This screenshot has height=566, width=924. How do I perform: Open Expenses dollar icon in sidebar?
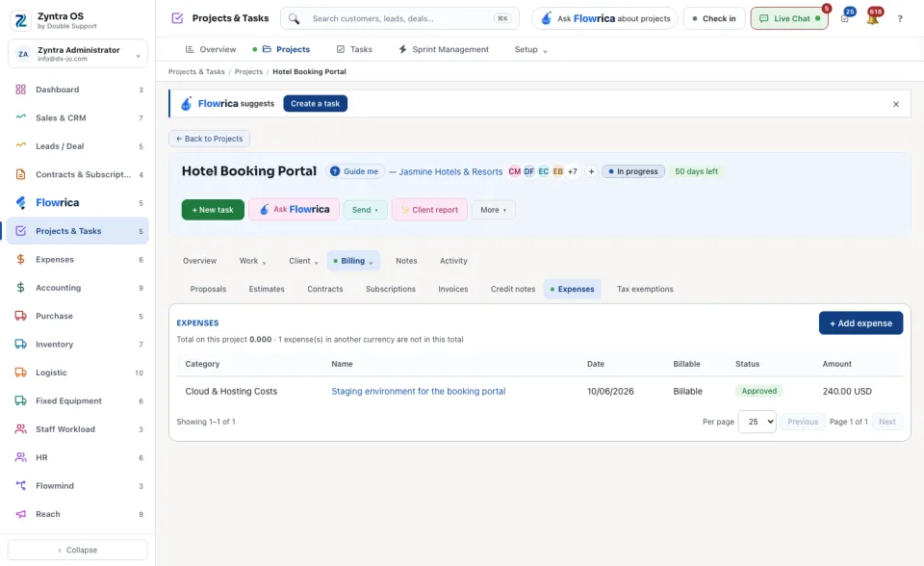point(20,260)
